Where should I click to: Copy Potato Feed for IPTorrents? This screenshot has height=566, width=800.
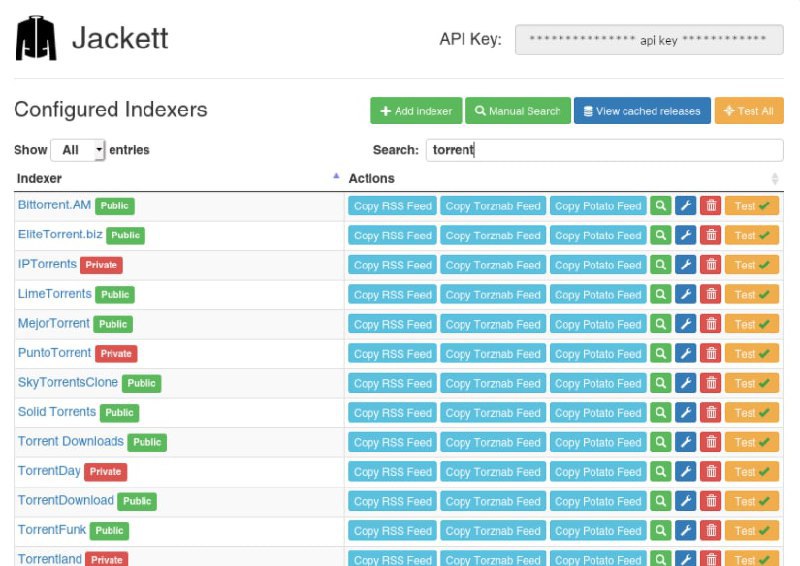pos(598,265)
